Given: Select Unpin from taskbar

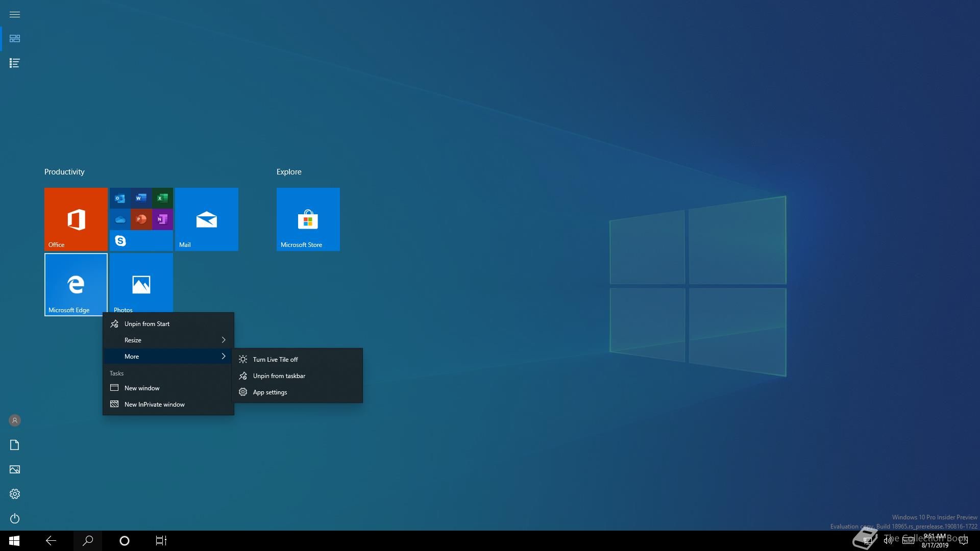Looking at the screenshot, I should click(297, 376).
